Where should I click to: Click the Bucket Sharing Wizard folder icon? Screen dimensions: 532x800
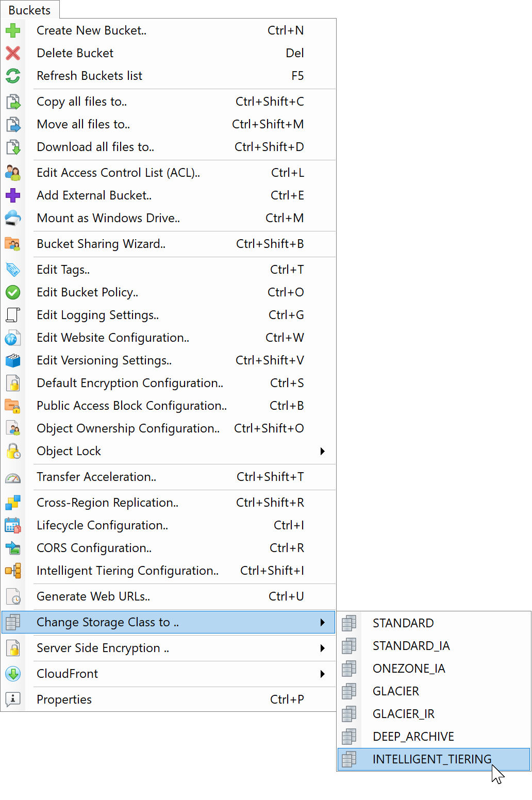point(13,244)
